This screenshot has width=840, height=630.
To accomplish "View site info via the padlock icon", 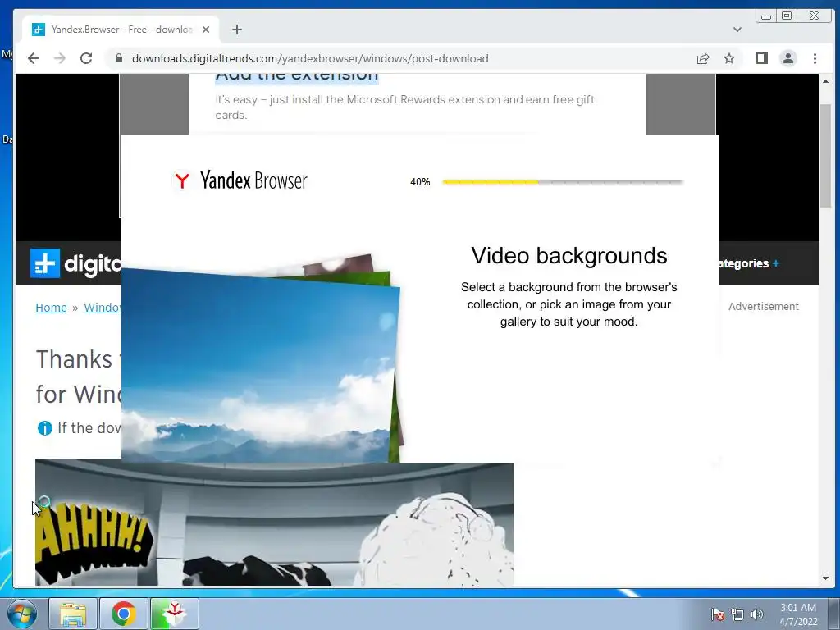I will pyautogui.click(x=119, y=58).
